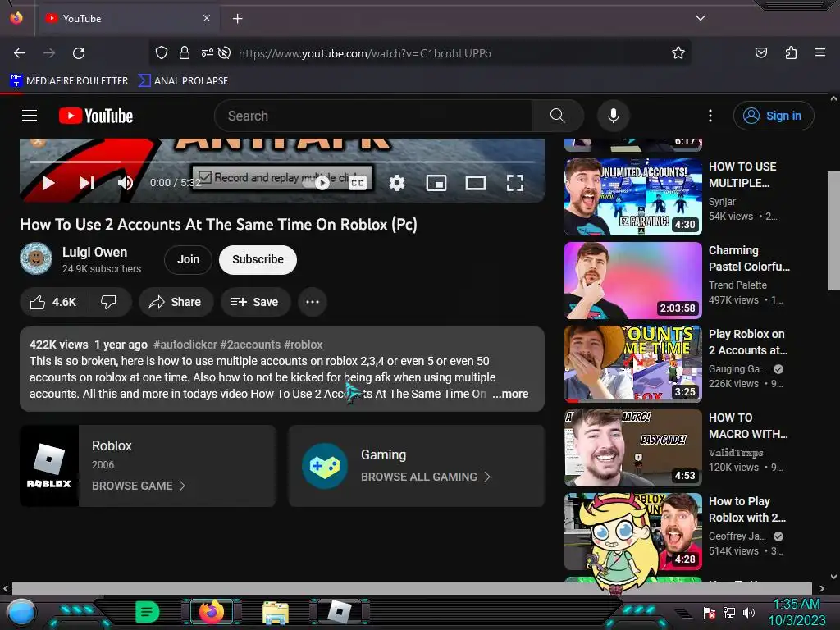The height and width of the screenshot is (630, 840).
Task: Like the video with thumbs up
Action: click(x=53, y=302)
